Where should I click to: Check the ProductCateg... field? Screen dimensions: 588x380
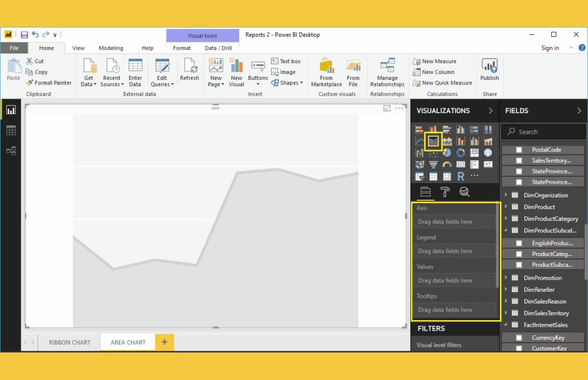519,254
